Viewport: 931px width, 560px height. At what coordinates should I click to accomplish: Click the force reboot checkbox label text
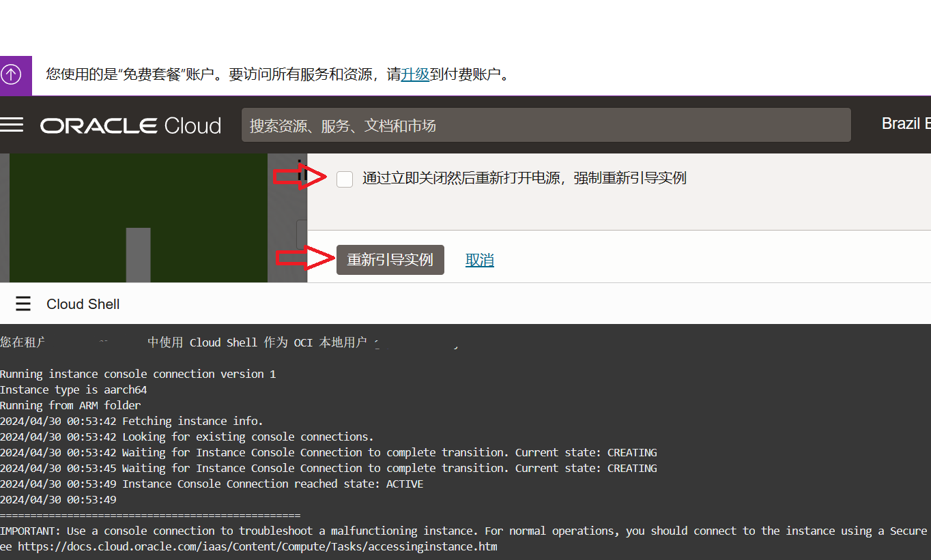(524, 179)
